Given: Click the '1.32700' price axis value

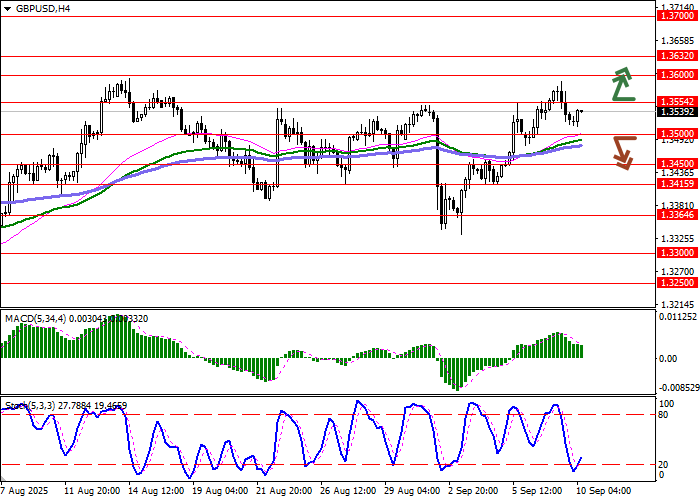Looking at the screenshot, I should pyautogui.click(x=677, y=272).
